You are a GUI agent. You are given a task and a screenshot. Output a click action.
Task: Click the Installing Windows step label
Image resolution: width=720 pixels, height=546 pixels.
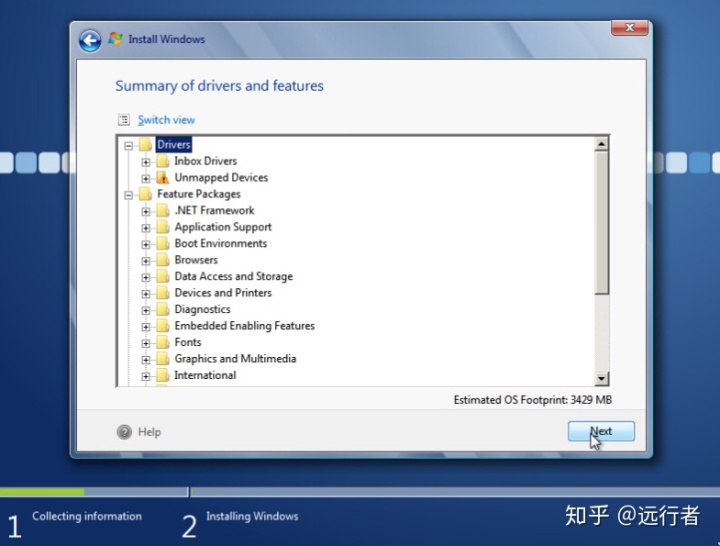pos(252,516)
